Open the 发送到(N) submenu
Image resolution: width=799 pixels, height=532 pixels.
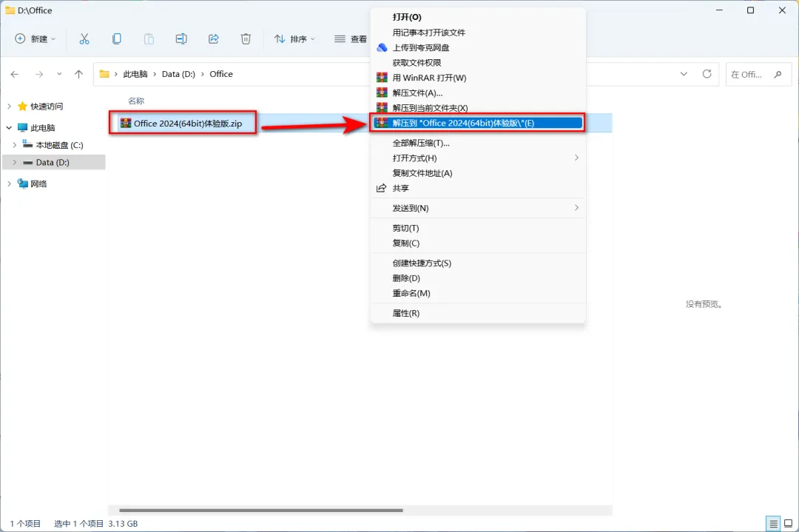pyautogui.click(x=479, y=208)
